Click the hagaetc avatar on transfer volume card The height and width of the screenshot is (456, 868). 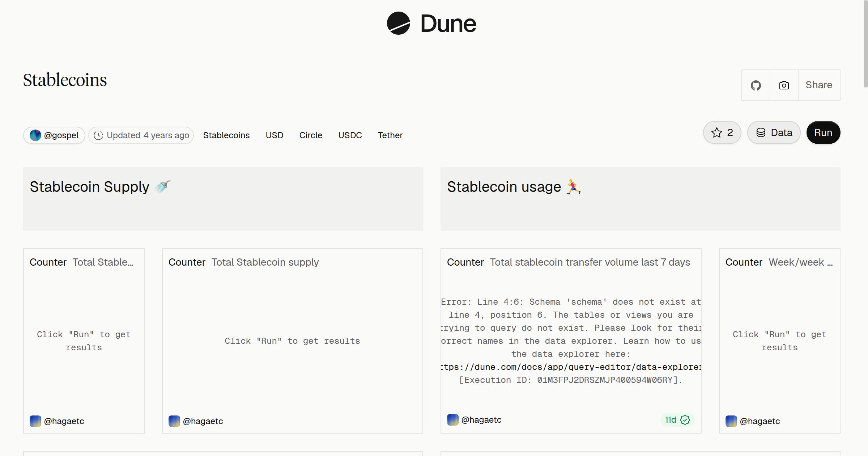tap(453, 420)
